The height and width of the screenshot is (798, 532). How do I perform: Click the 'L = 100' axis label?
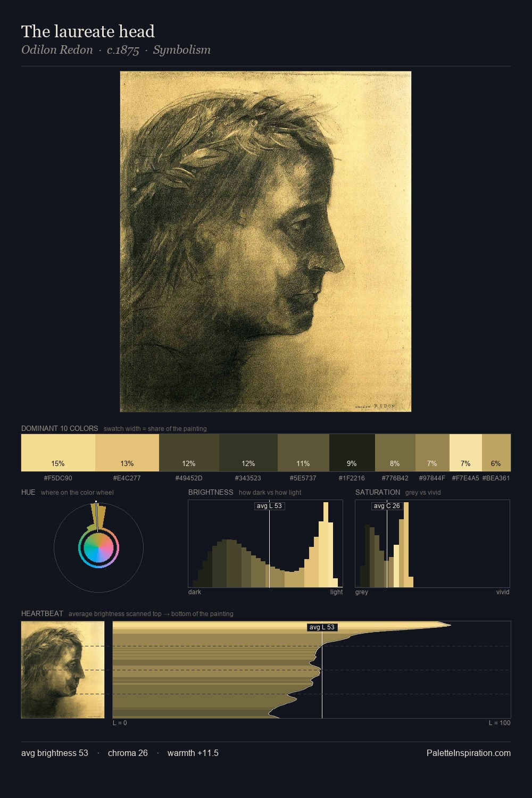click(500, 723)
